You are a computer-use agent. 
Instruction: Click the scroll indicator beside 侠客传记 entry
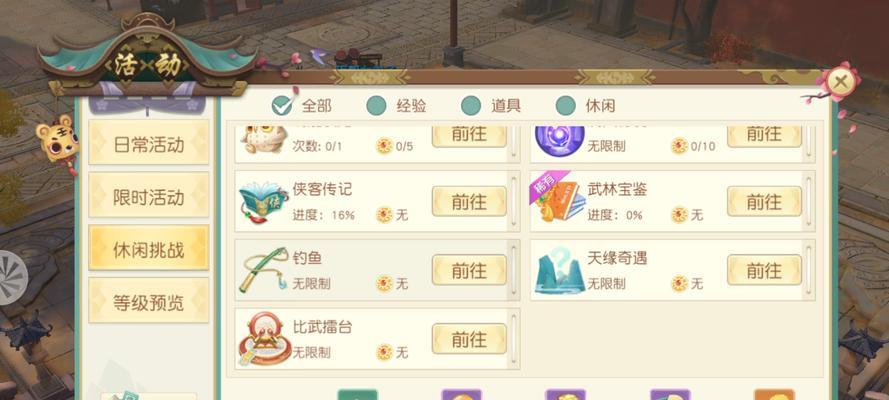(514, 201)
